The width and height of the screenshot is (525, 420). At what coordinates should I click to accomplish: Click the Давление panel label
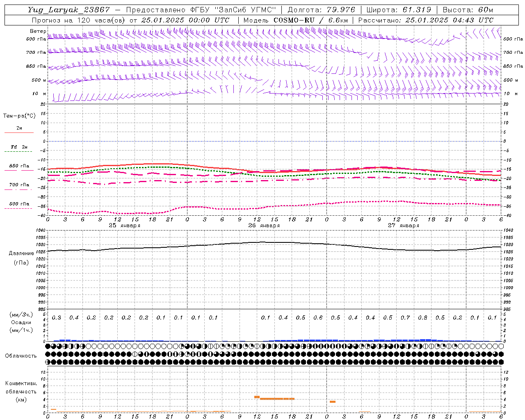click(21, 253)
